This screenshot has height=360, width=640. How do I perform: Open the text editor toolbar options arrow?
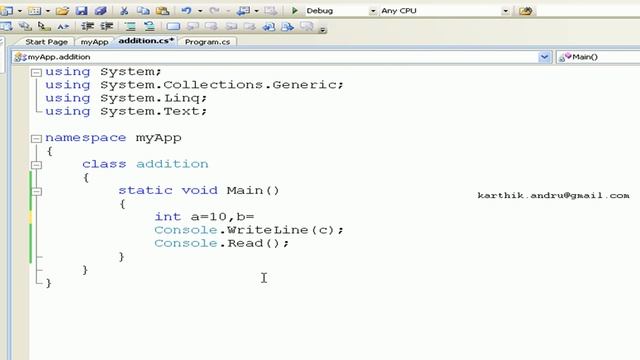[322, 29]
